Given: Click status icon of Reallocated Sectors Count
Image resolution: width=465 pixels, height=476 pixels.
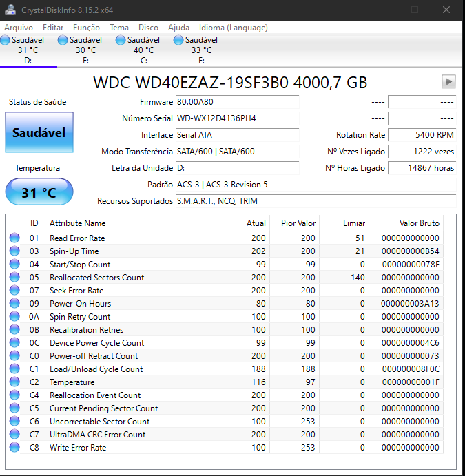Looking at the screenshot, I should pos(14,277).
